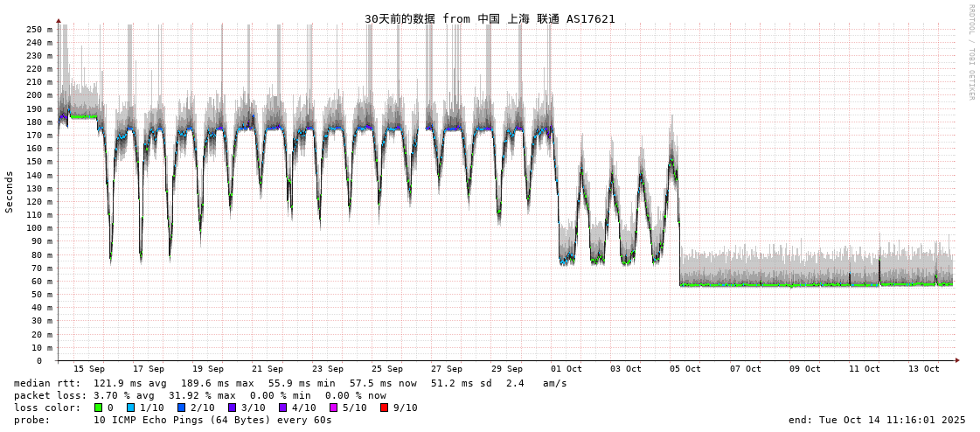The width and height of the screenshot is (980, 432).
Task: Select the blue 2/10 loss swatch
Action: (x=181, y=408)
